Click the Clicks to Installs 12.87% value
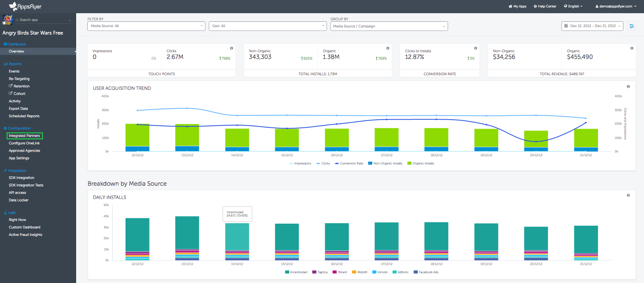 (x=415, y=57)
